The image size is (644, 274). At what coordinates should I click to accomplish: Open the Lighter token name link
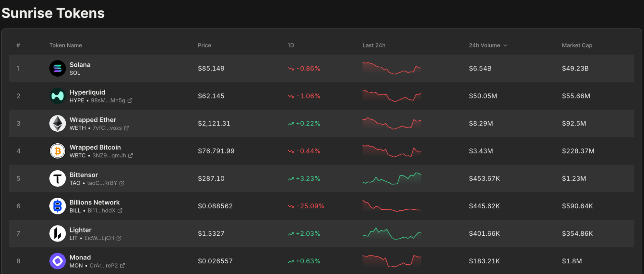(x=81, y=230)
